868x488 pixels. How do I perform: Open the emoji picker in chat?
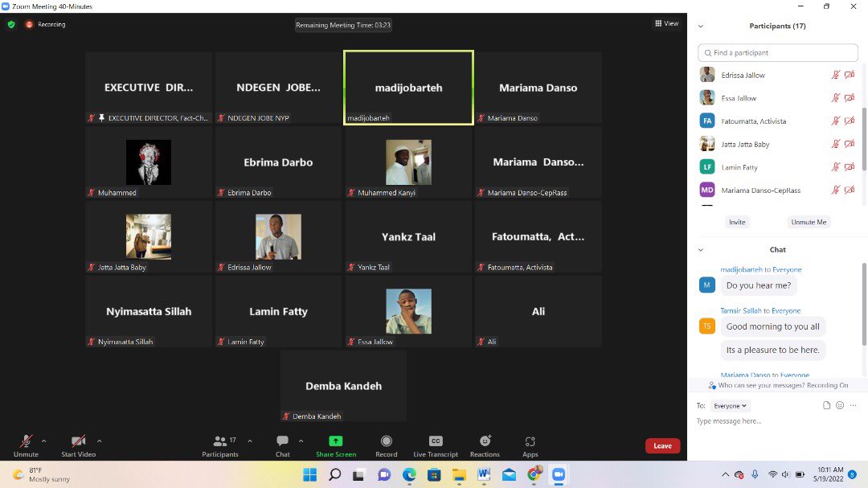pos(840,405)
